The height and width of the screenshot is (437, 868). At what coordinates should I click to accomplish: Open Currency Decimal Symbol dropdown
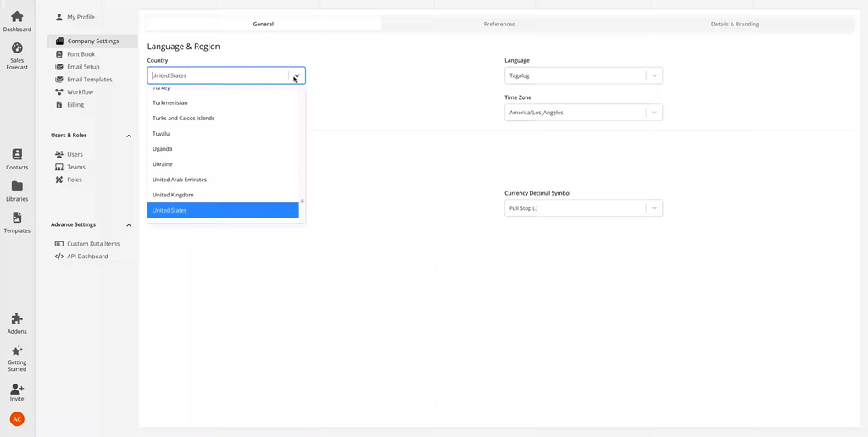583,208
